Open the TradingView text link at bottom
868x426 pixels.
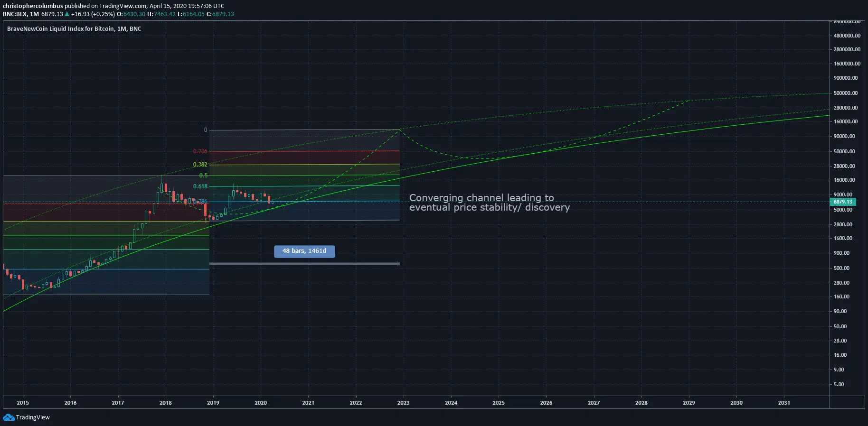pyautogui.click(x=33, y=417)
